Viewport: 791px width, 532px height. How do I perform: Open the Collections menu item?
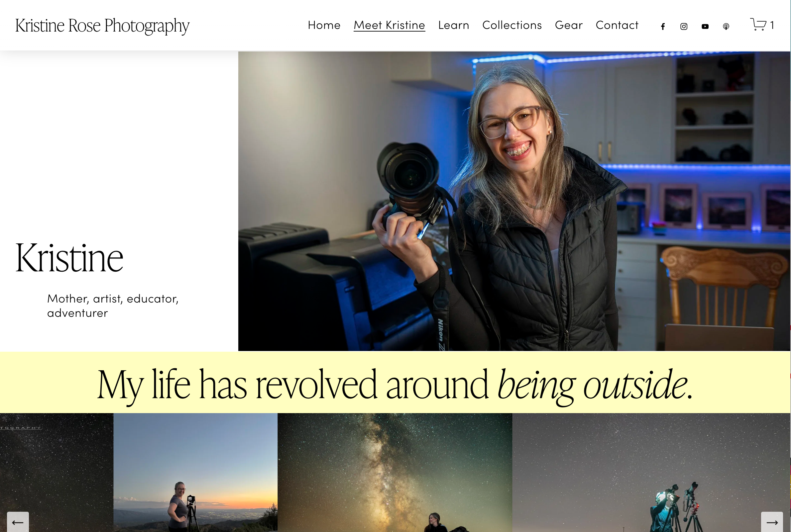click(512, 25)
